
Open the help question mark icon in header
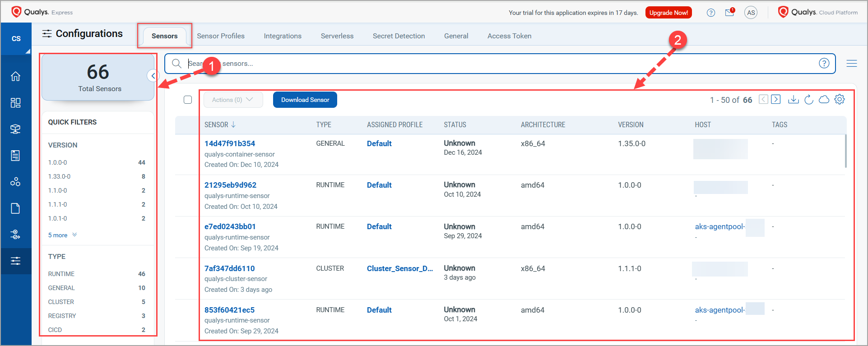711,13
